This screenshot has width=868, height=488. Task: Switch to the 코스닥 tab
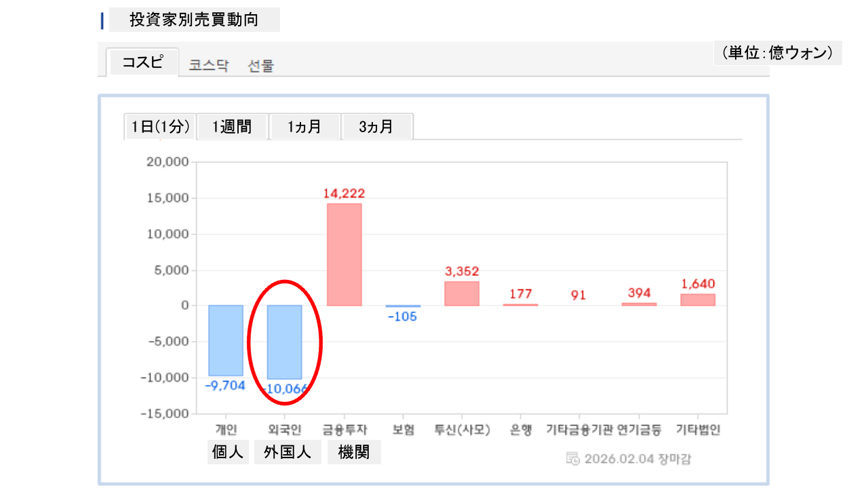coord(209,66)
